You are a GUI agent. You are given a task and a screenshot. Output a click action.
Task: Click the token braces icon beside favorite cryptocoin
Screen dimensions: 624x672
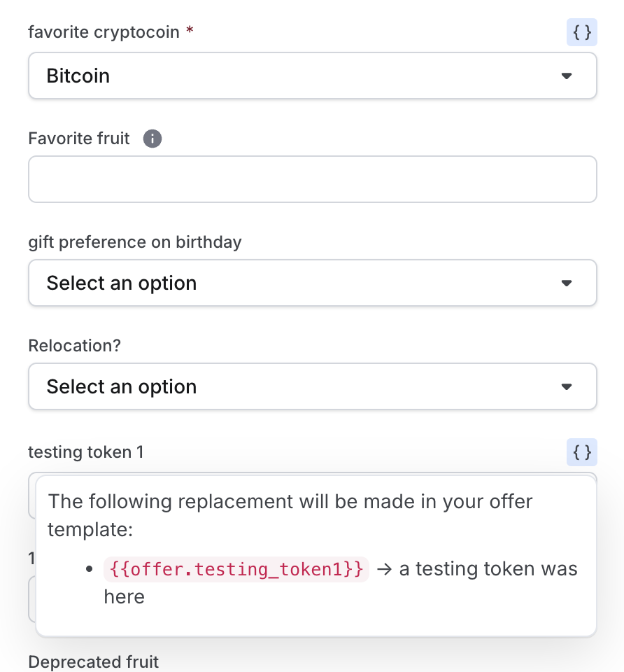581,32
